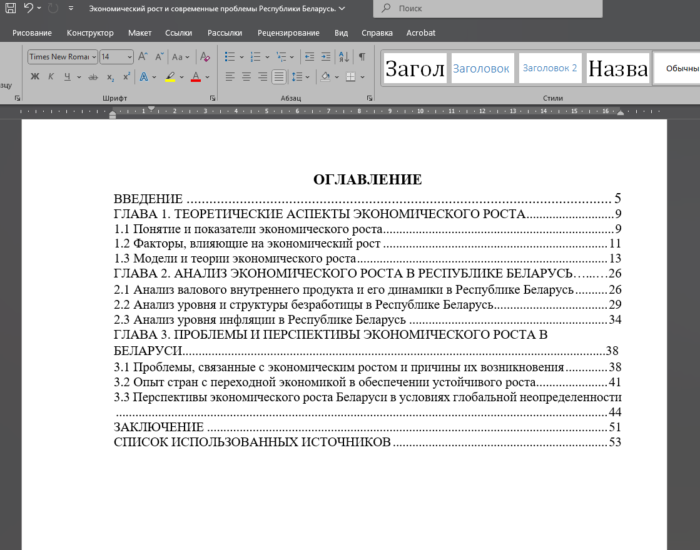Toggle subscript formatting
This screenshot has height=550, width=700.
tap(110, 77)
